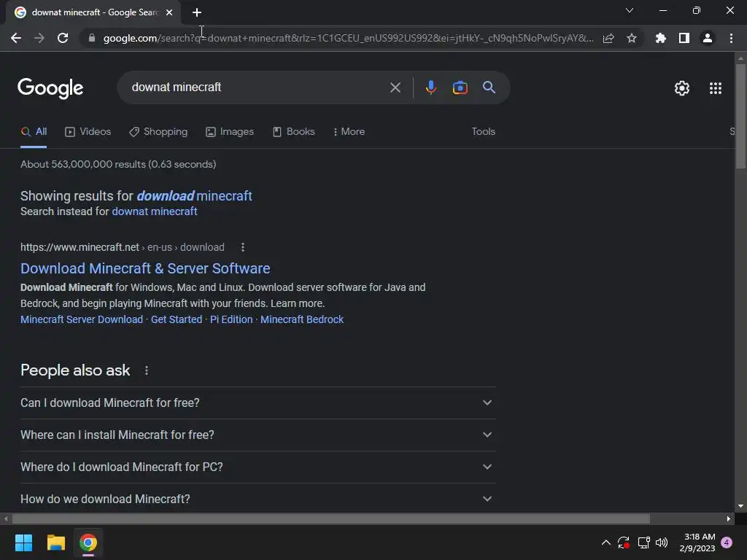Click the Chrome taskbar icon

[x=88, y=542]
